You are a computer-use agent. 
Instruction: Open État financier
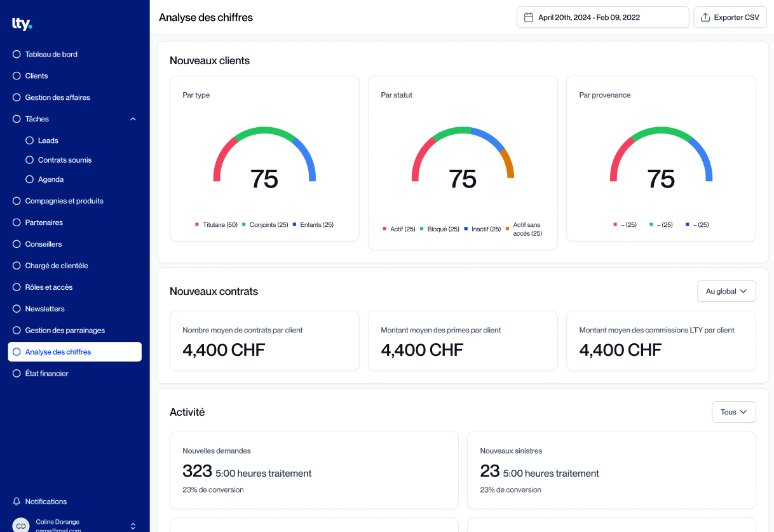coord(47,374)
